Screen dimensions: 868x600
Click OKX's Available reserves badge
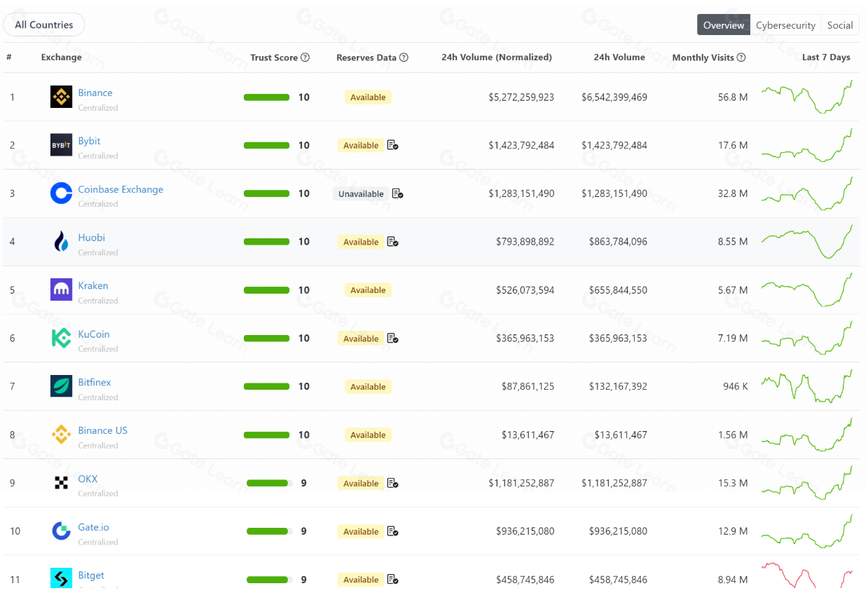[x=361, y=483]
